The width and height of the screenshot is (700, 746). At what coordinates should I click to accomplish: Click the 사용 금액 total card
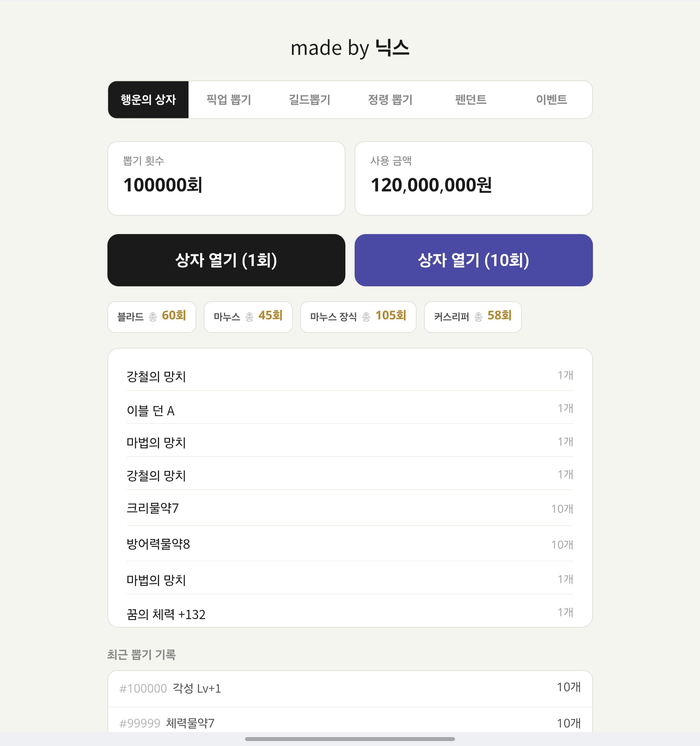[x=473, y=178]
